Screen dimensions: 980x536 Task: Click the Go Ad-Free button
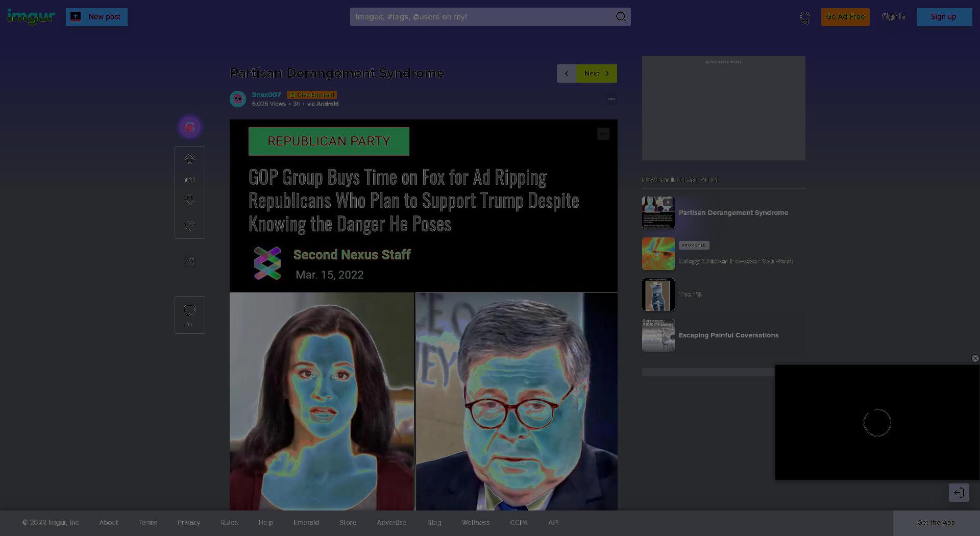(x=845, y=17)
